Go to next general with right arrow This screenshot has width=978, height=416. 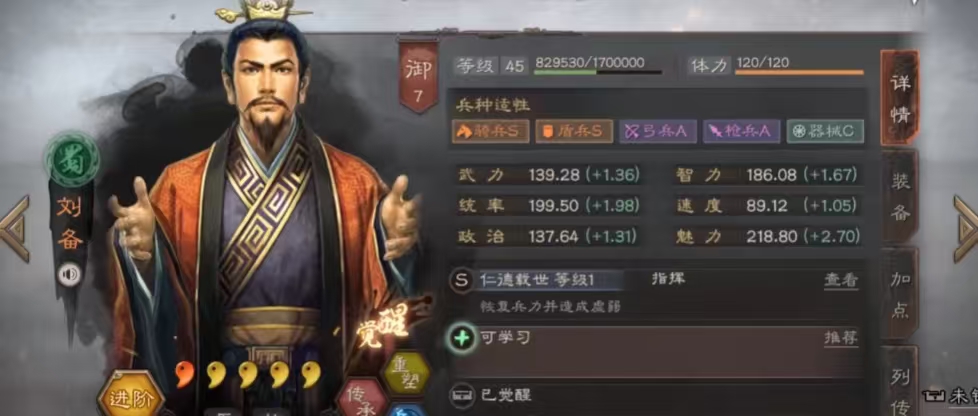(x=966, y=229)
